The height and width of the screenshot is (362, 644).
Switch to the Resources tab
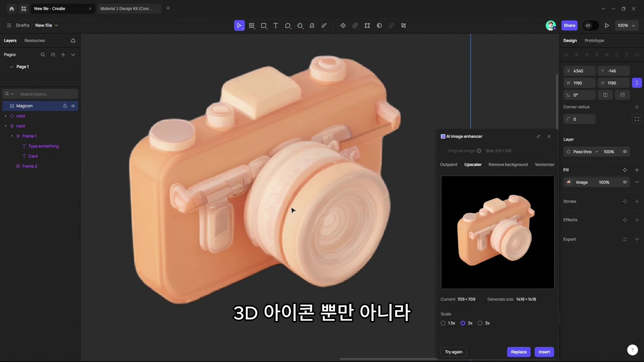coord(34,41)
